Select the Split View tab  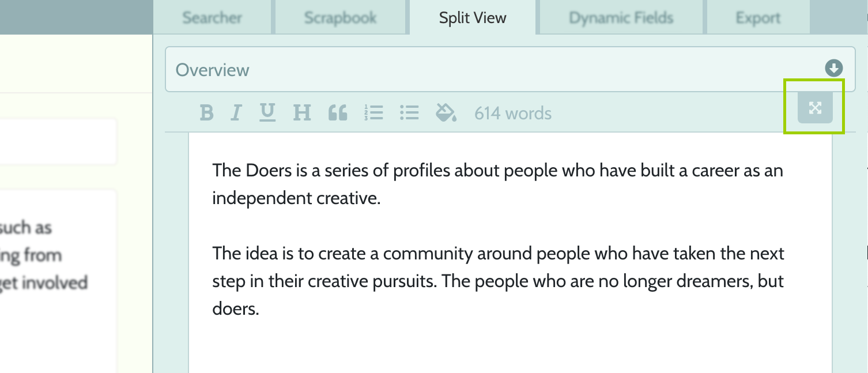point(473,17)
